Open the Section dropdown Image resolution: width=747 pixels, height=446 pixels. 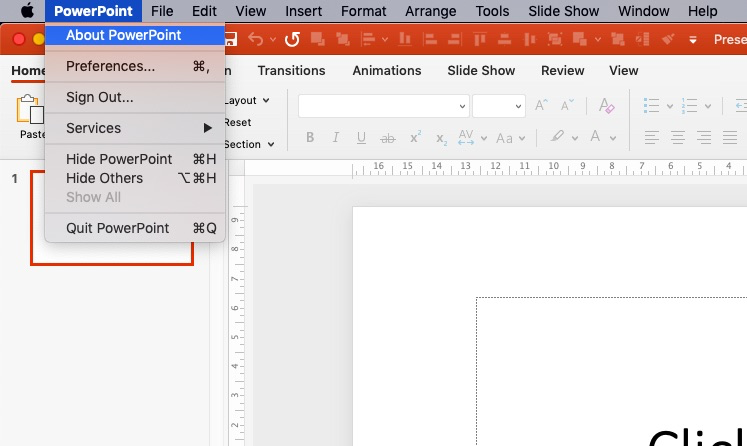tap(249, 144)
